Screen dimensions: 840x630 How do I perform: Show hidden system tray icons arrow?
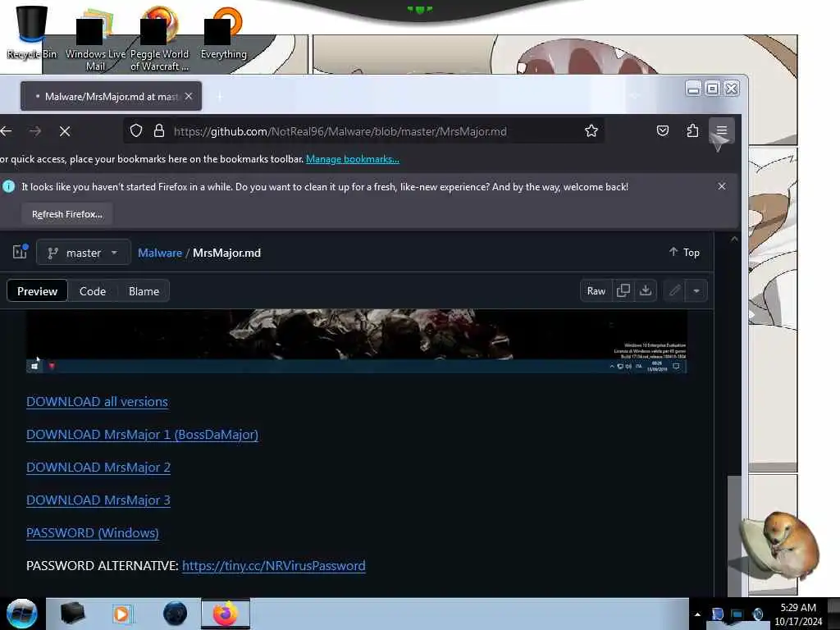pos(697,614)
